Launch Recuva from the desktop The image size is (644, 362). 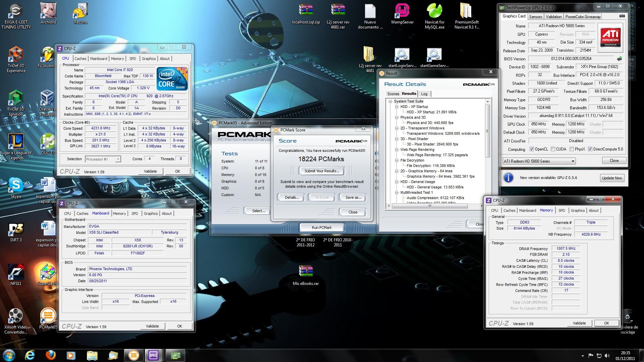(80, 13)
